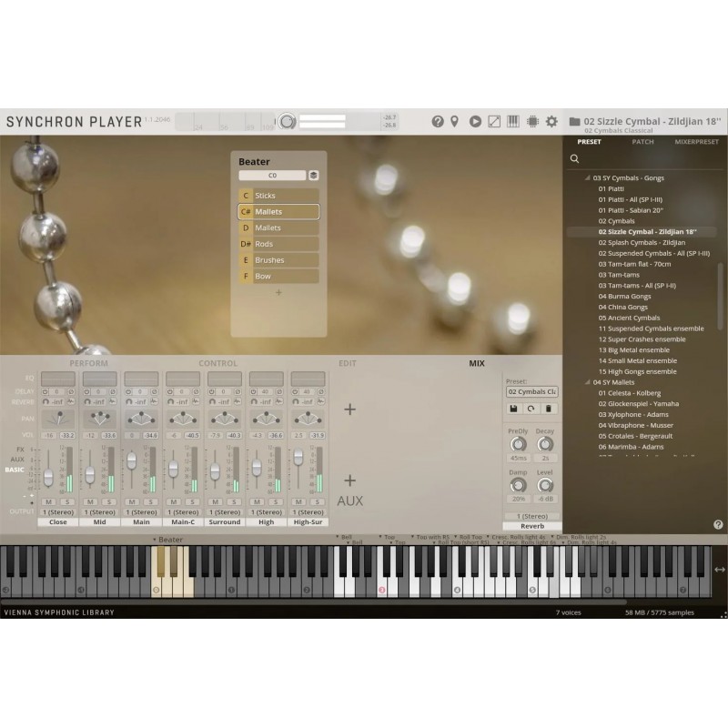Adjust the Decay knob in the Mix section
The width and height of the screenshot is (728, 728).
click(x=546, y=444)
